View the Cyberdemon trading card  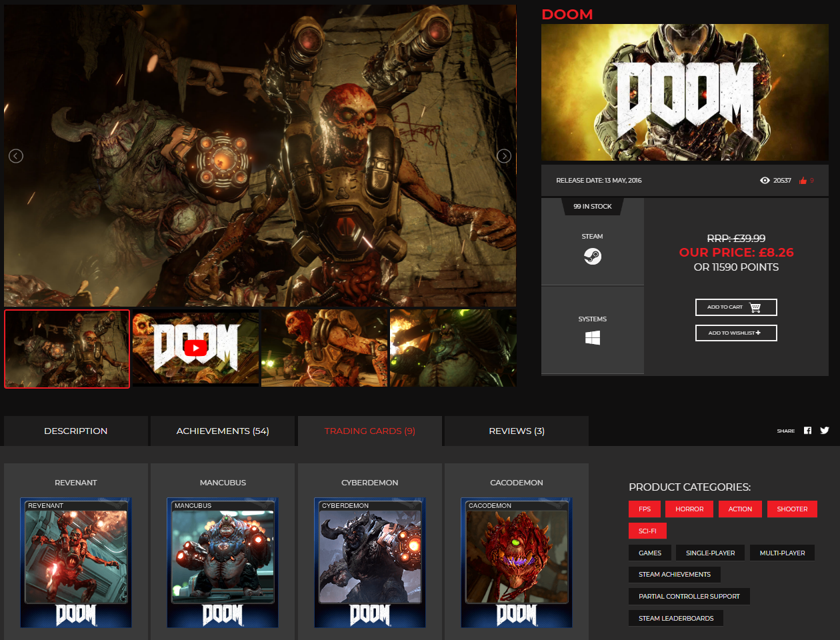[370, 563]
